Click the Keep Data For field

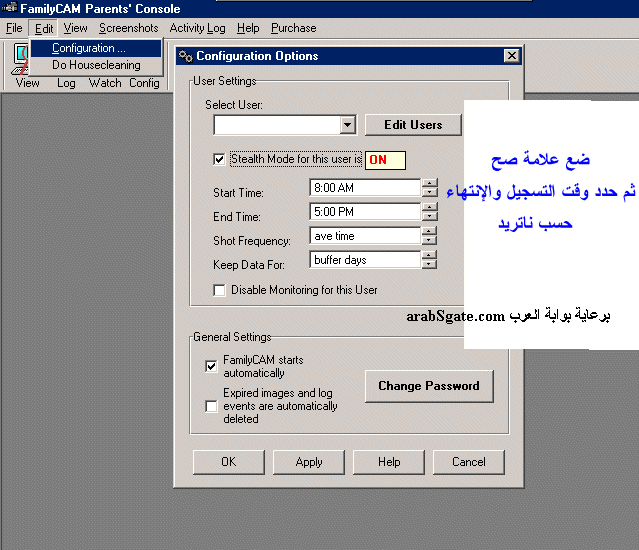click(x=365, y=260)
